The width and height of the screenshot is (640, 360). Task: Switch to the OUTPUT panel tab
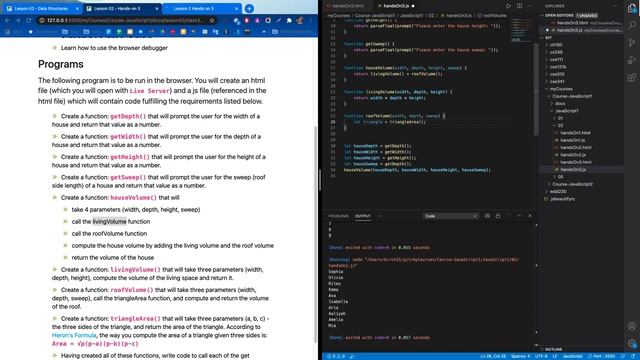362,216
